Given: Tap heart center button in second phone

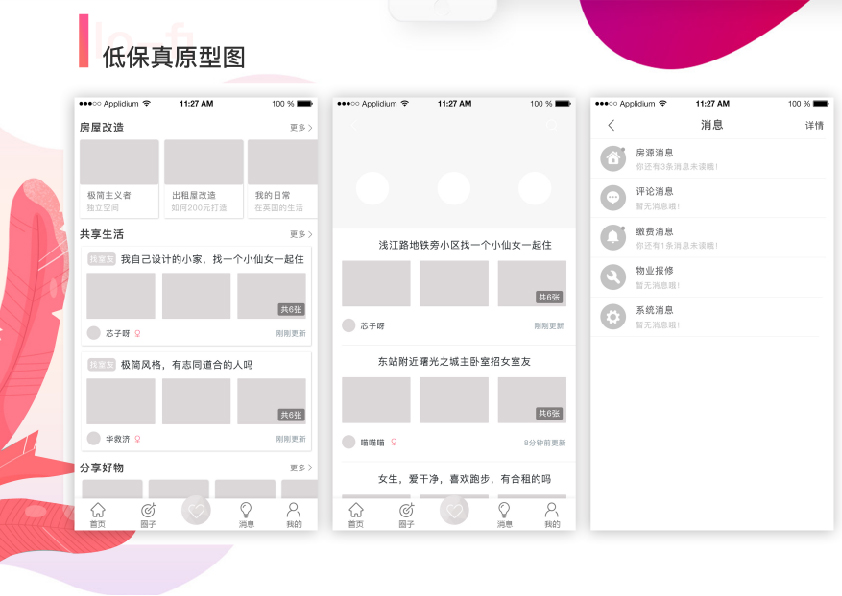Looking at the screenshot, I should (x=454, y=510).
